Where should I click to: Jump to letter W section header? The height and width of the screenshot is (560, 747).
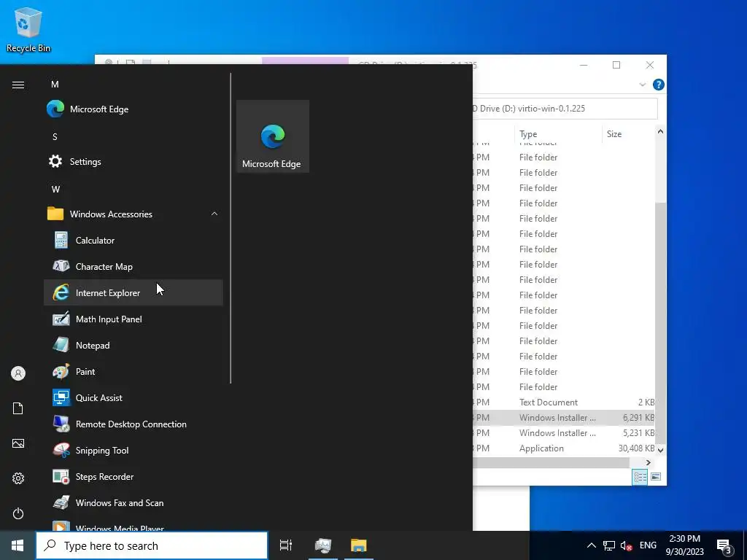tap(55, 189)
